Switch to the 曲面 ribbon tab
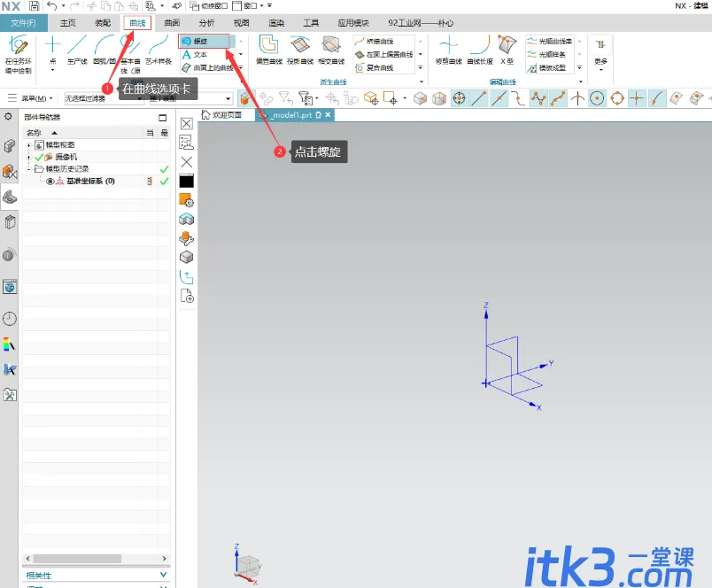This screenshot has width=712, height=588. coord(172,23)
